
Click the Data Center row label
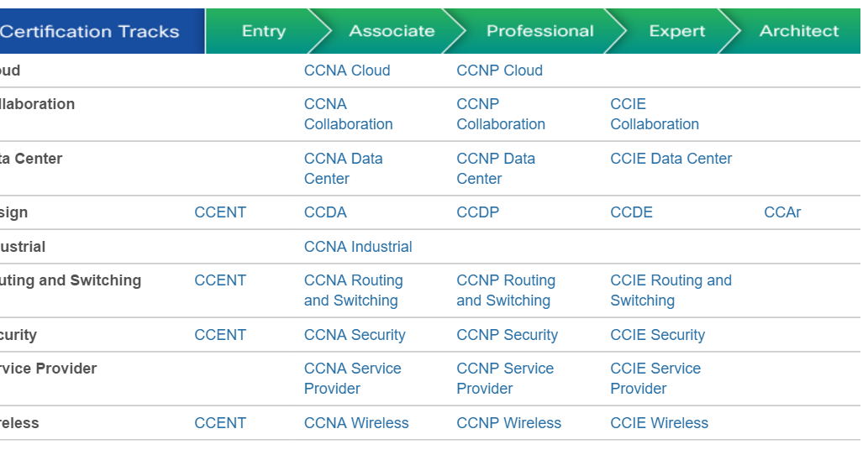click(31, 159)
